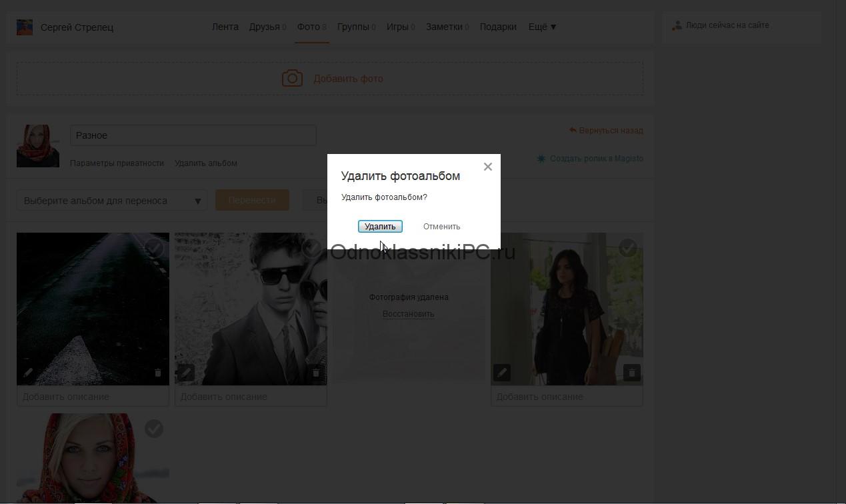
Task: Delete the black dress photo with trash icon
Action: pyautogui.click(x=632, y=373)
